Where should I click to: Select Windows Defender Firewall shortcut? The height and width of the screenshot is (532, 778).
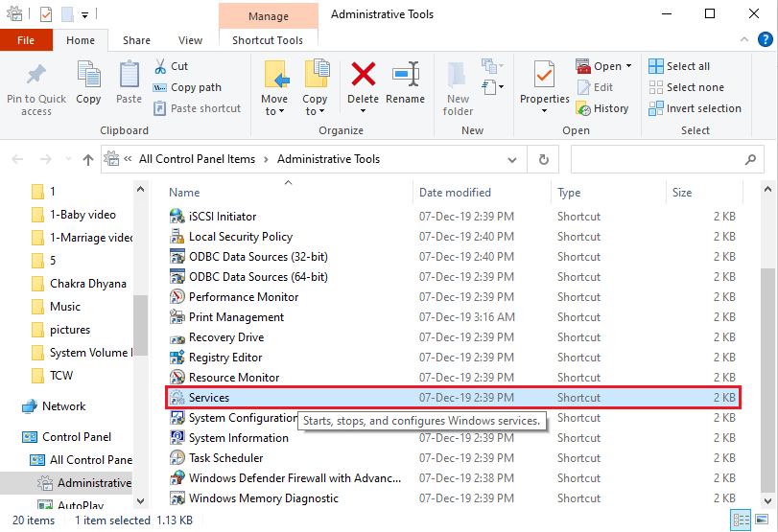(x=453, y=478)
